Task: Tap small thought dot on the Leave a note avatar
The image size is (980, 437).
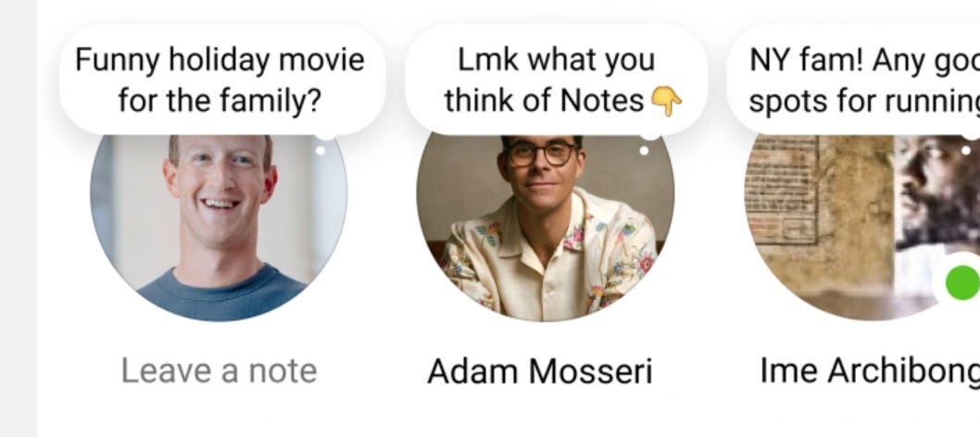Action: tap(320, 151)
